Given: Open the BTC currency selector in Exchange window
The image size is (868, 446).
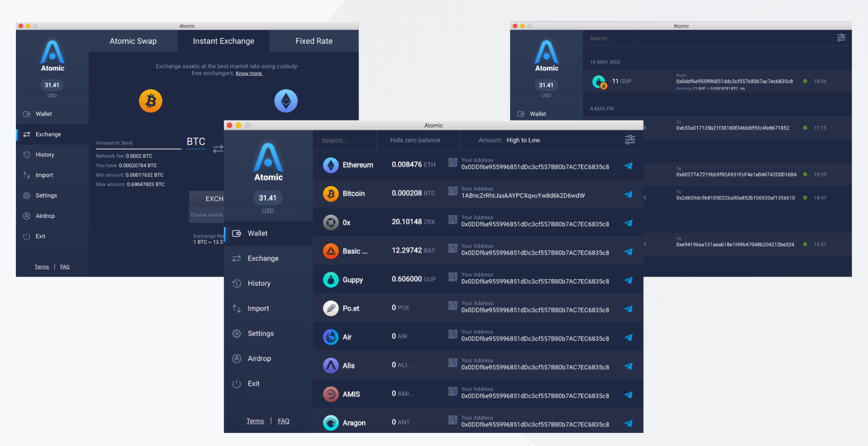Looking at the screenshot, I should click(196, 142).
